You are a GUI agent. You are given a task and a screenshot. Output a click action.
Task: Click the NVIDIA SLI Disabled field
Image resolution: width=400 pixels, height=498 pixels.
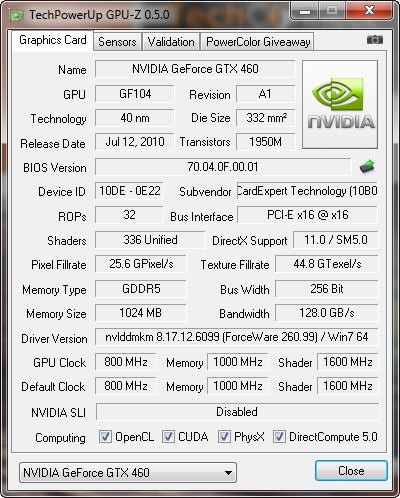[x=237, y=412]
